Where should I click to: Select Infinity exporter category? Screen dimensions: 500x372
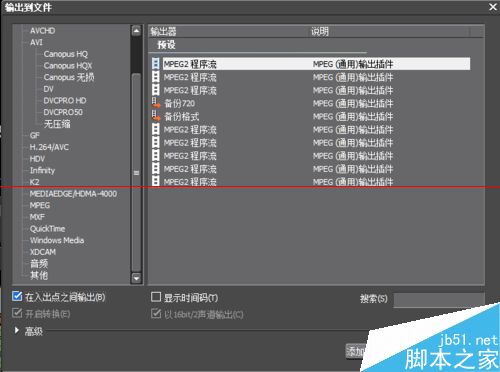(x=42, y=170)
